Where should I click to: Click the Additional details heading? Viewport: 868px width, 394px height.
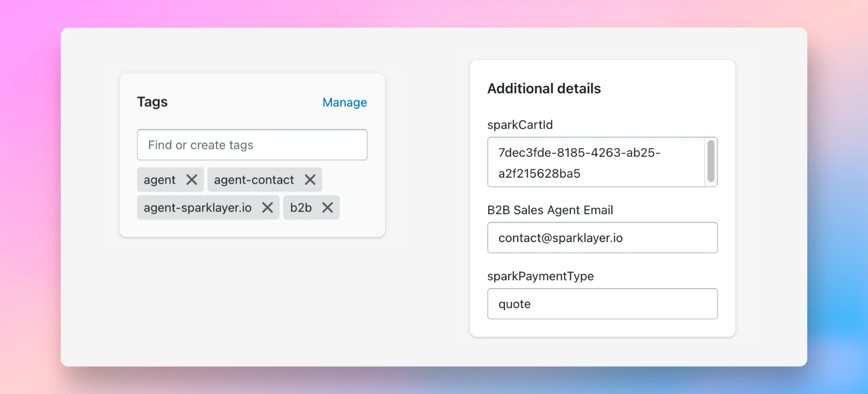point(544,89)
